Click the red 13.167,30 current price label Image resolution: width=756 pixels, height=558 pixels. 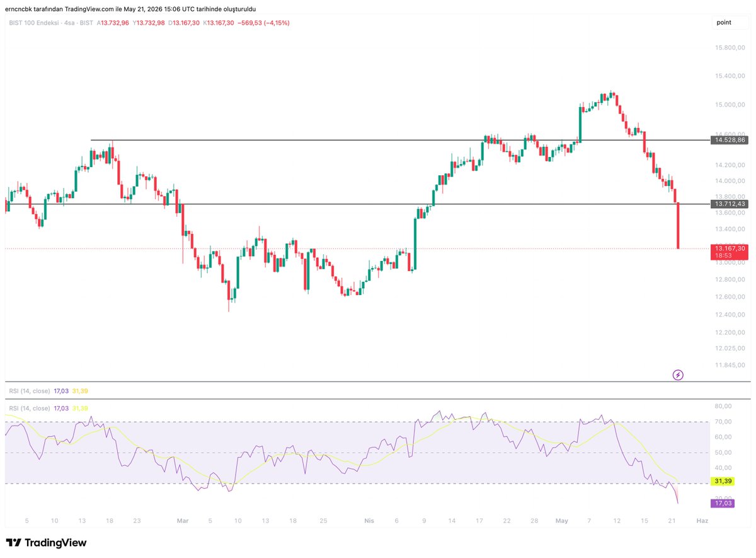click(x=730, y=249)
